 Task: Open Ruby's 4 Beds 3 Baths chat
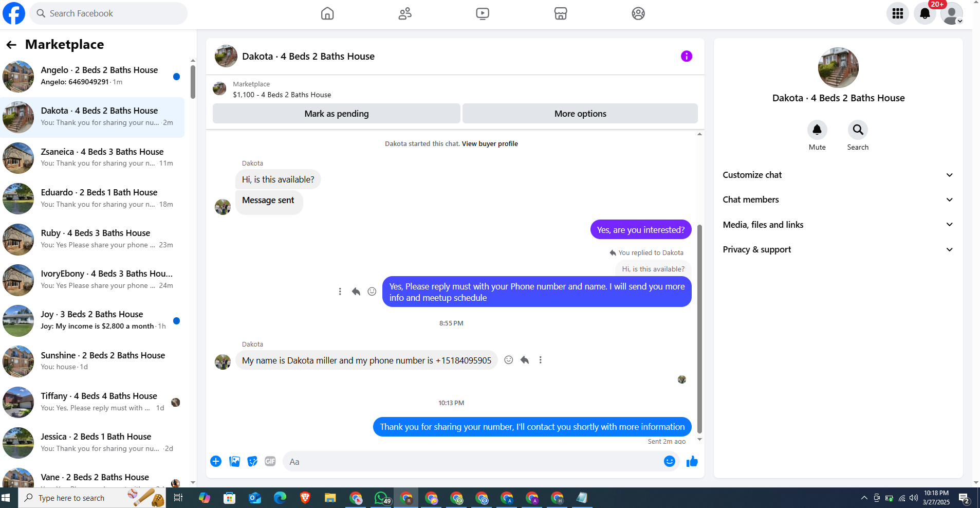(x=93, y=239)
